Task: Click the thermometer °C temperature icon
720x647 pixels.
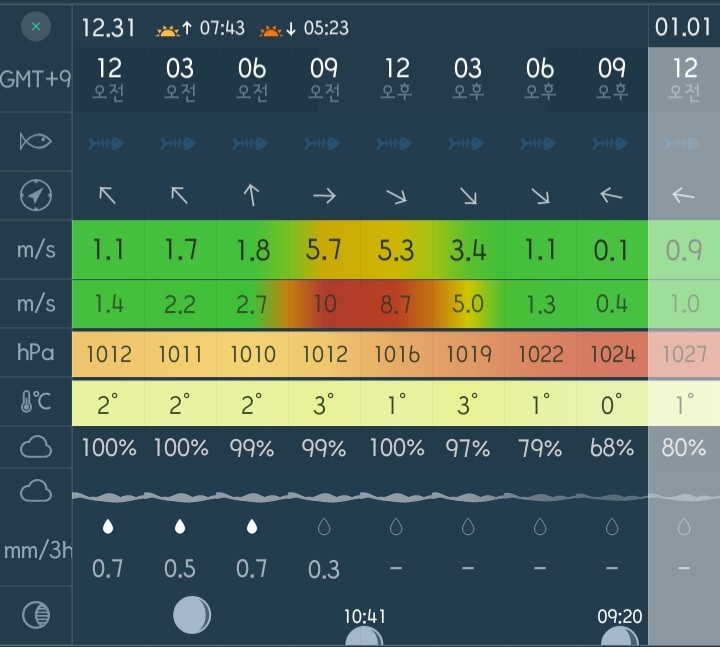Action: click(x=36, y=402)
